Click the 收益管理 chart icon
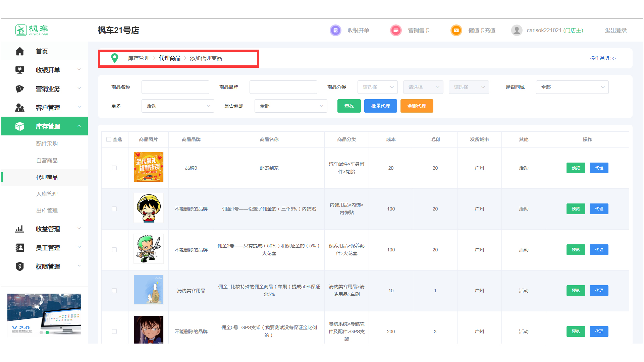The width and height of the screenshot is (644, 362). click(20, 229)
